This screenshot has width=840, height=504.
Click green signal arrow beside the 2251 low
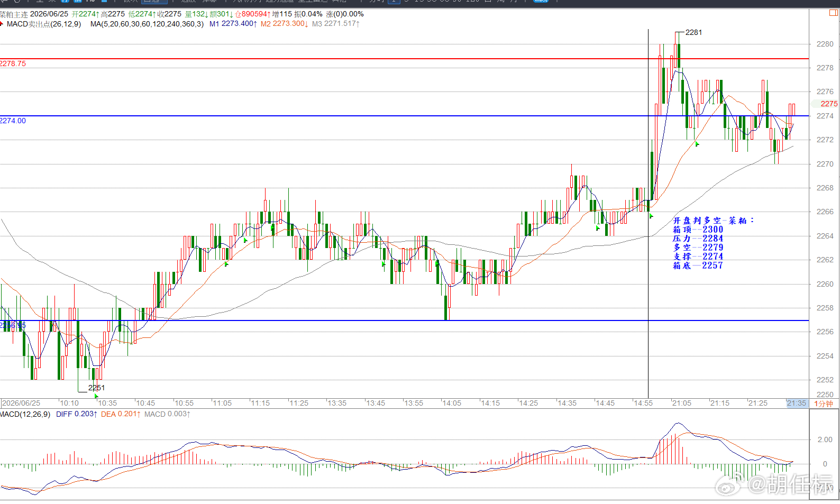coord(96,396)
